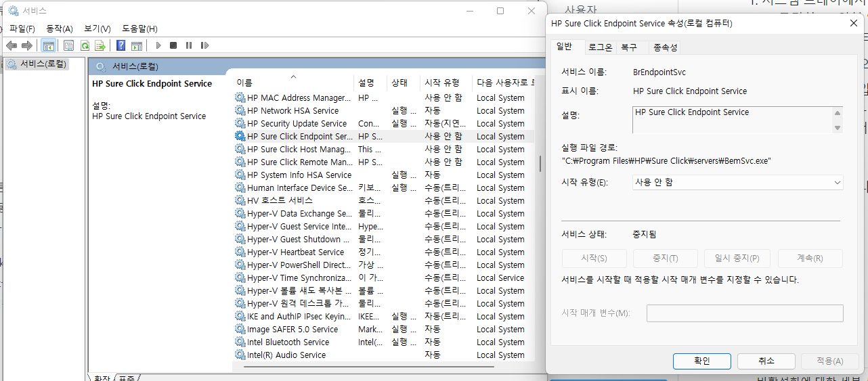Viewport: 868px width, 381px height.
Task: Click Local Service logon cell
Action: 500,277
